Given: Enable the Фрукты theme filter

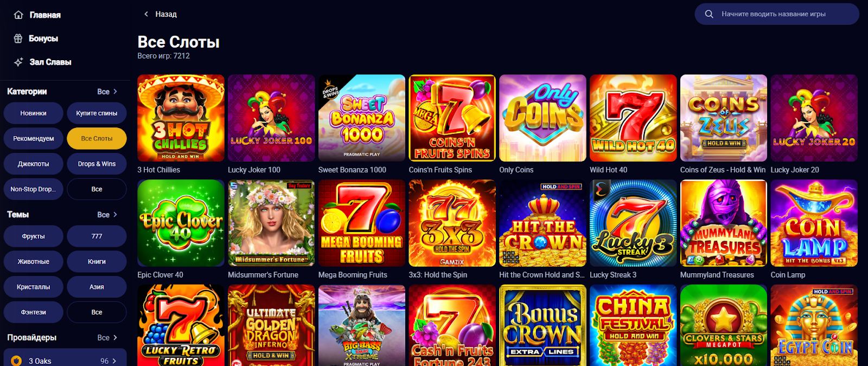Looking at the screenshot, I should [34, 236].
